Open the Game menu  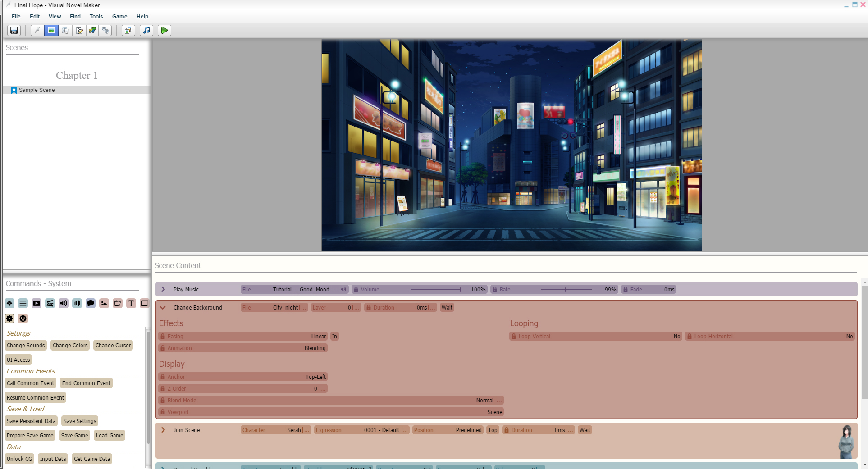tap(119, 17)
